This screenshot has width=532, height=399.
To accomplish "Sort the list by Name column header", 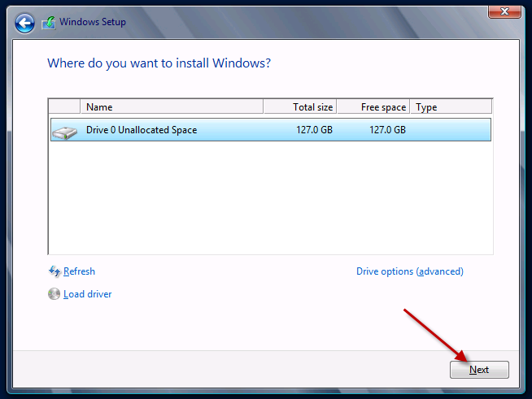I will 171,107.
